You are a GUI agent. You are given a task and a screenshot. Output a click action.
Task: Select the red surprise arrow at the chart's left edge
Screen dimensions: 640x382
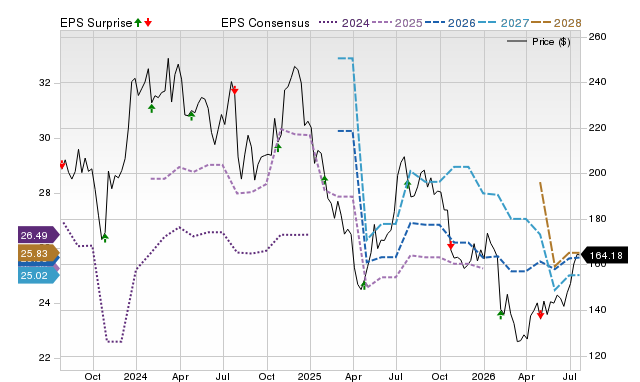click(x=62, y=165)
